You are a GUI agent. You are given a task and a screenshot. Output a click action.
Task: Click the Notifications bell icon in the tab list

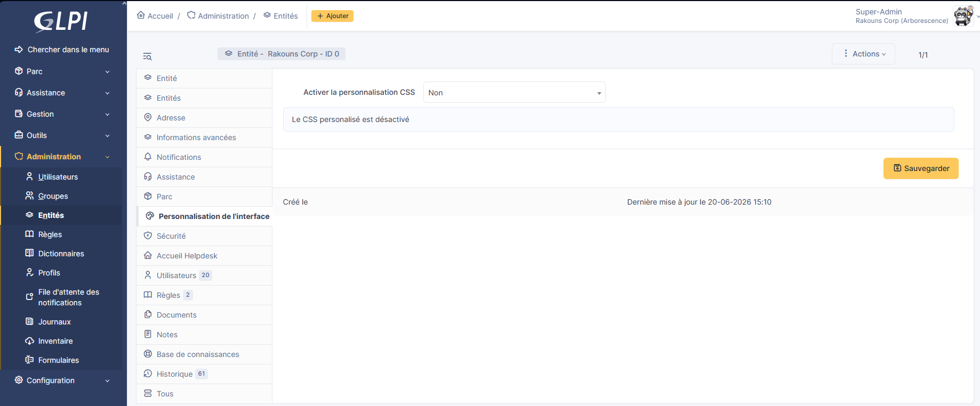click(x=148, y=157)
